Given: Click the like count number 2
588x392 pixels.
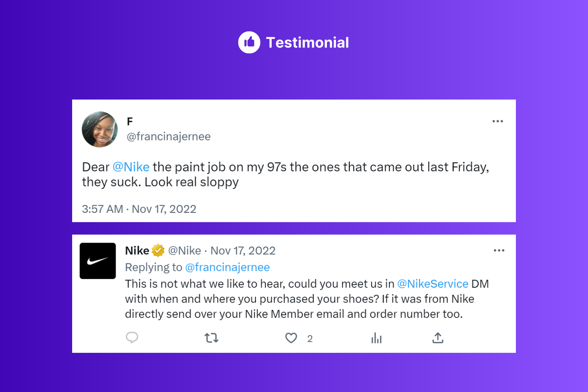Looking at the screenshot, I should click(x=310, y=339).
